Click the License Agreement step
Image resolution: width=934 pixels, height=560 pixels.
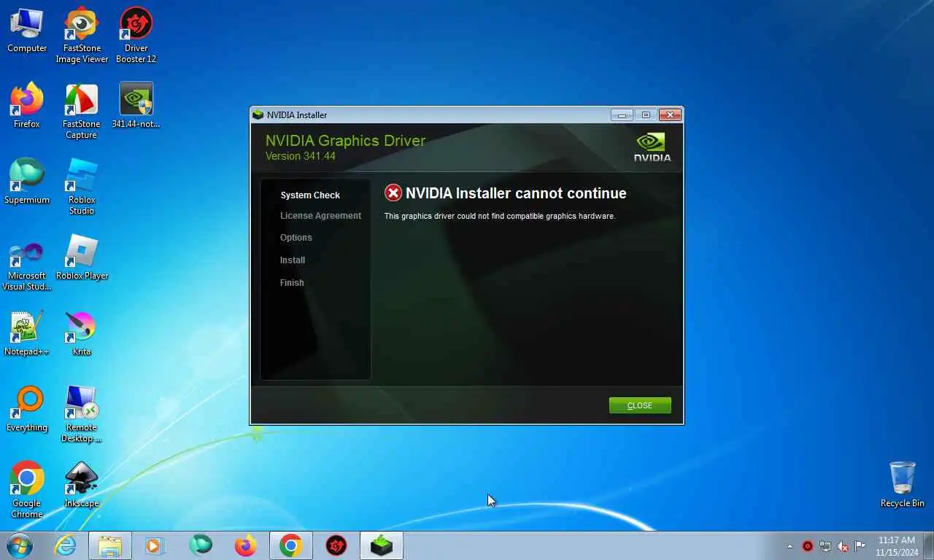(x=320, y=216)
